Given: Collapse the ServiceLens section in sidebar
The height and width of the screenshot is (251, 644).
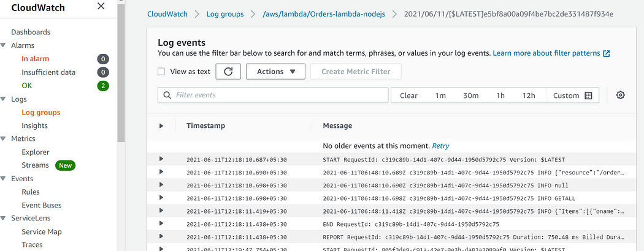Looking at the screenshot, I should 4,218.
